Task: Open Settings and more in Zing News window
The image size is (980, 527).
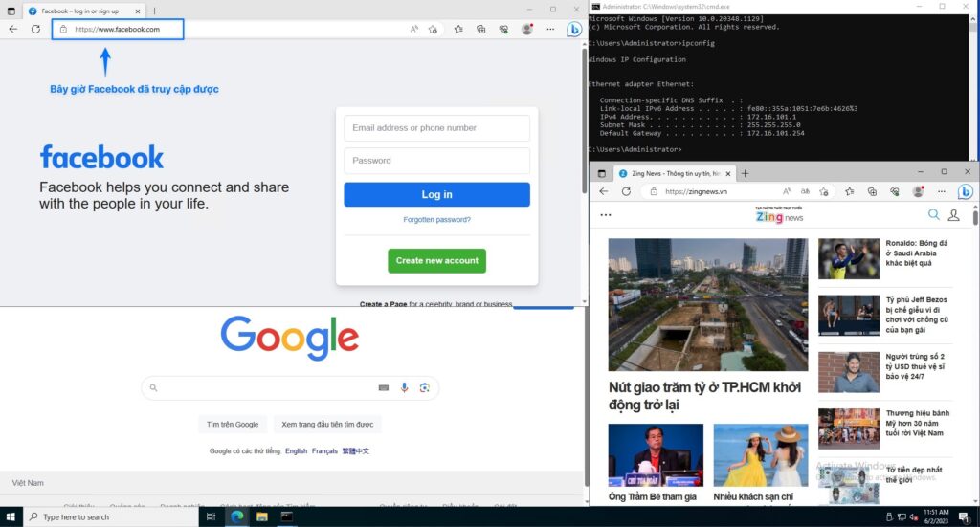Action: point(942,191)
